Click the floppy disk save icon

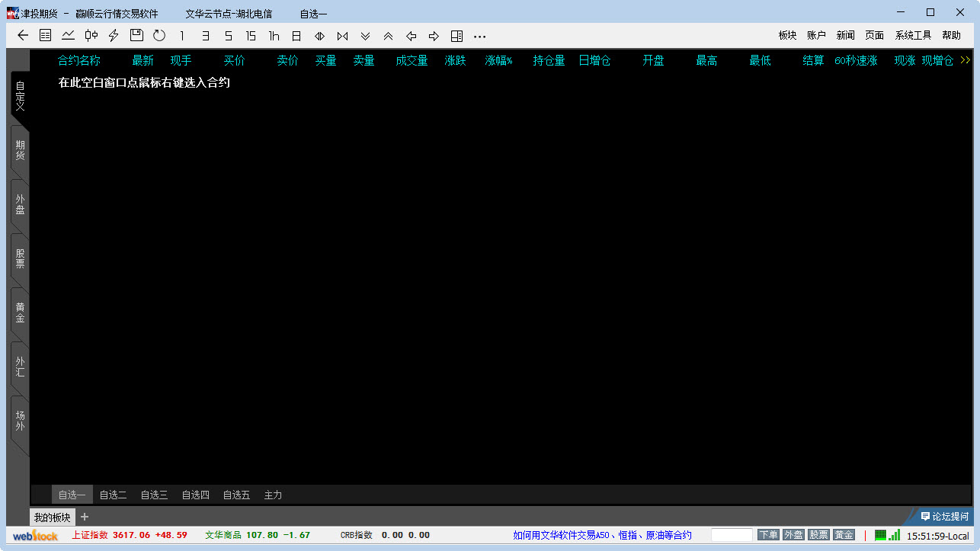[136, 35]
